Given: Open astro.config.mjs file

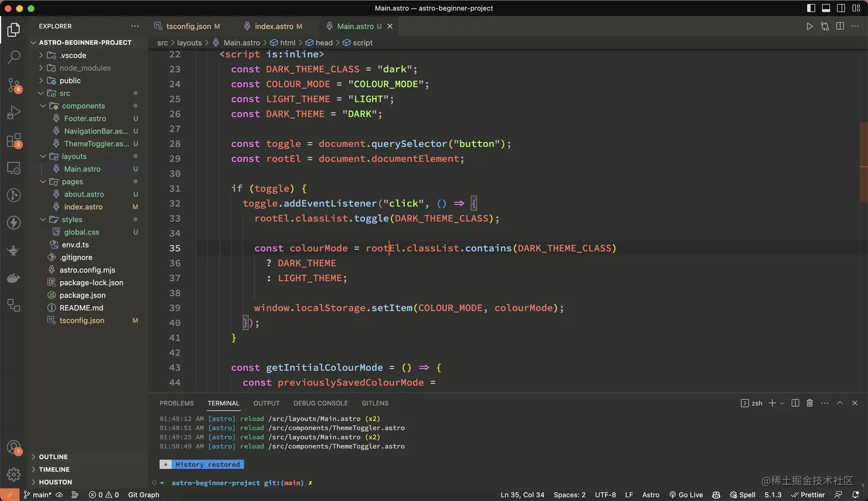Looking at the screenshot, I should (x=87, y=270).
